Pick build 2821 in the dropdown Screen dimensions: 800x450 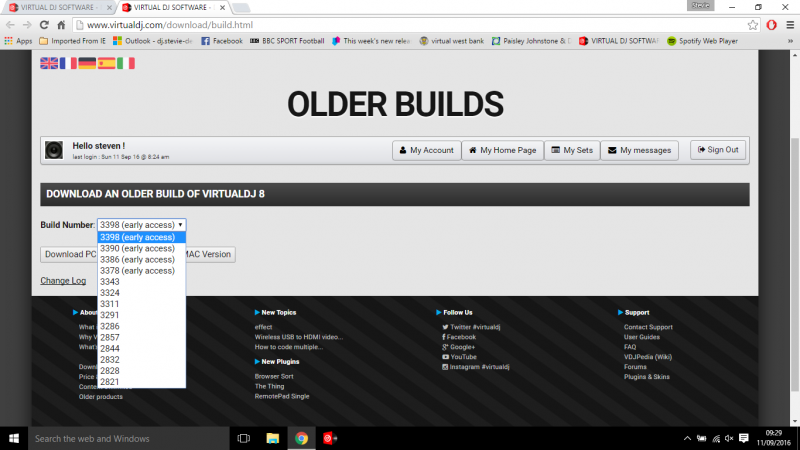click(x=142, y=382)
